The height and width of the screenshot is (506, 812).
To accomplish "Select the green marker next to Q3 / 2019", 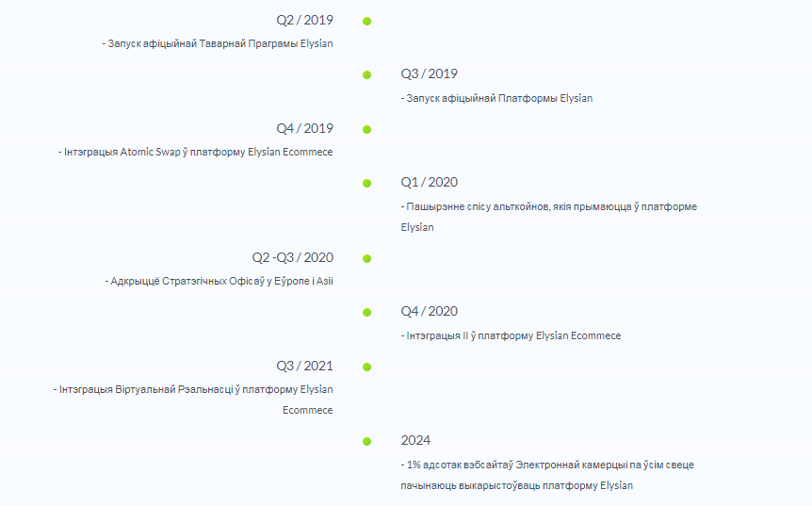I will point(366,75).
